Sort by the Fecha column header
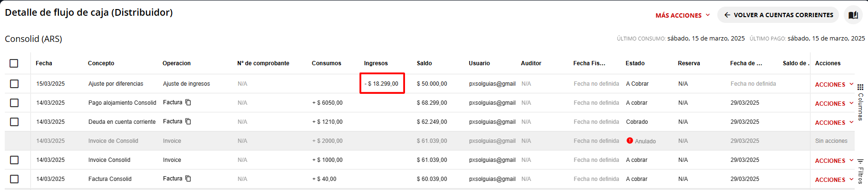Screen dimensions: 868x190 tap(44, 63)
